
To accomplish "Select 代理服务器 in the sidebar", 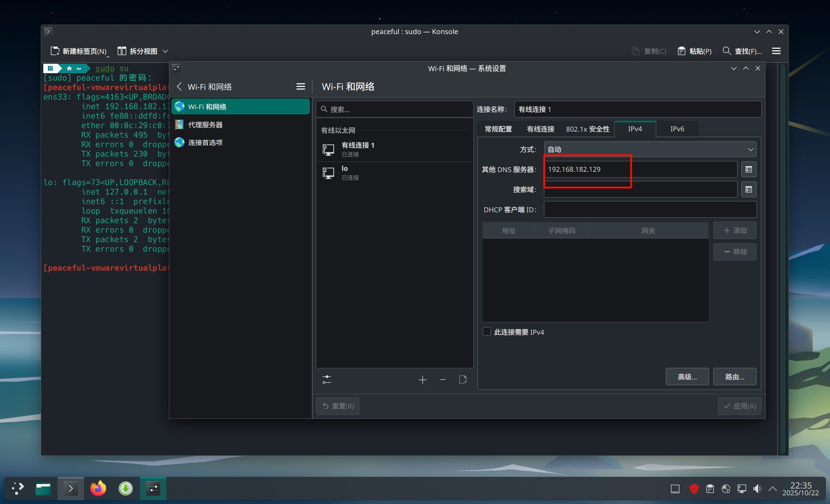I will [205, 125].
